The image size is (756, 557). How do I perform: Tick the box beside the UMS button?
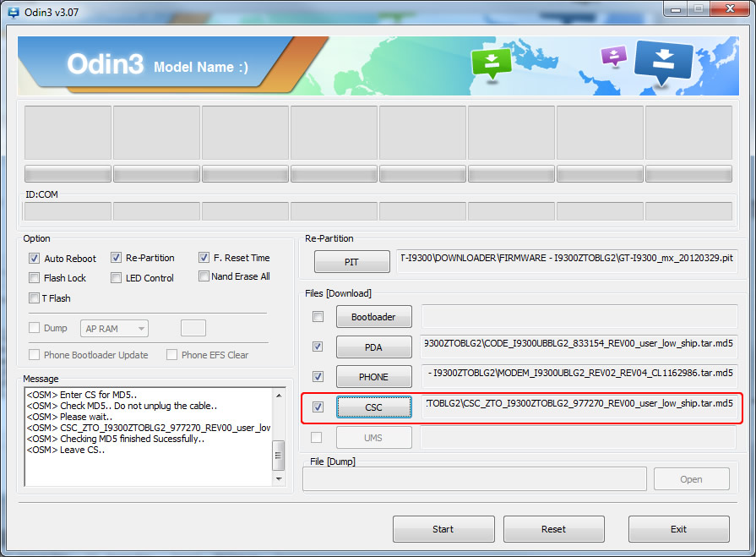click(x=316, y=438)
